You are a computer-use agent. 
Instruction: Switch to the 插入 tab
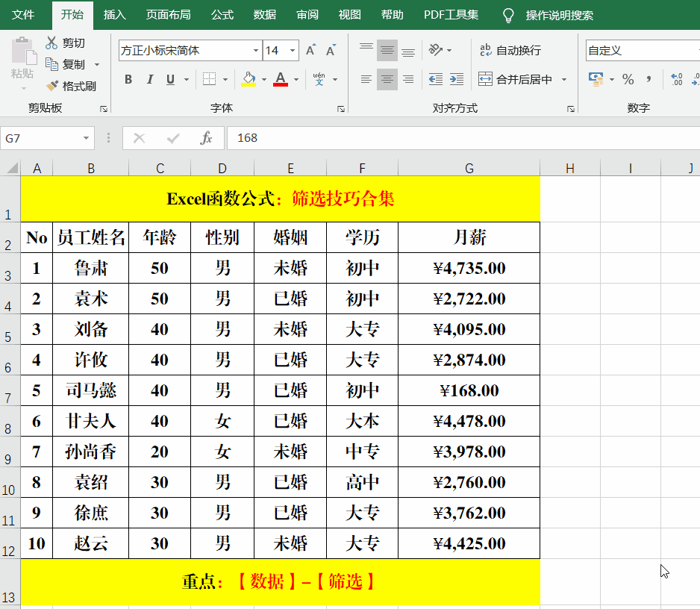click(x=115, y=15)
